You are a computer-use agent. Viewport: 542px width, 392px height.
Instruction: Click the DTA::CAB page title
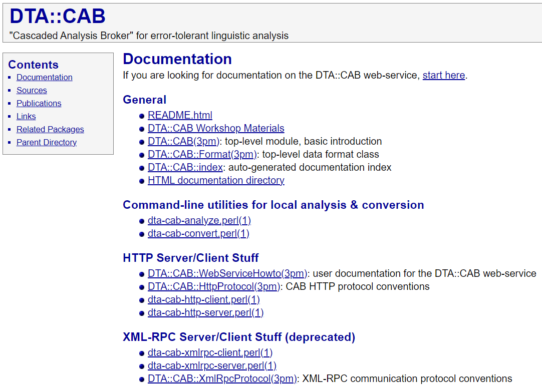[58, 16]
